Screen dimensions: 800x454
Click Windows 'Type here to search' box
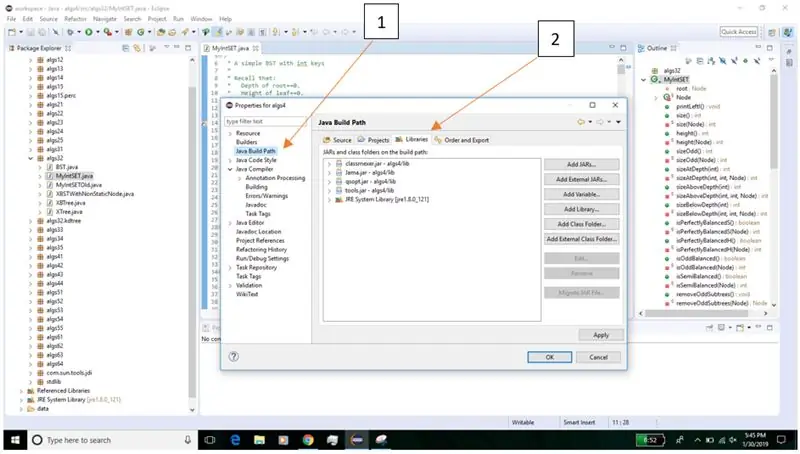click(x=113, y=440)
